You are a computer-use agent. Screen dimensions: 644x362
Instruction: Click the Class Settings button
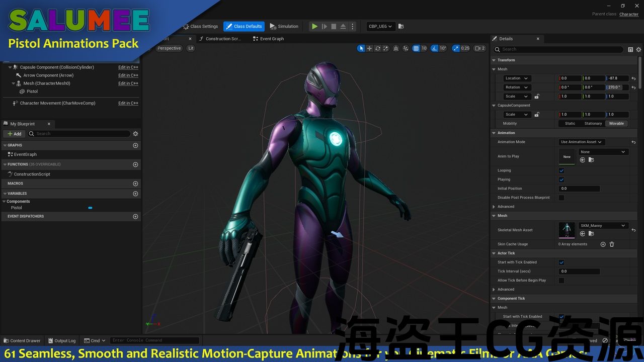tap(200, 26)
